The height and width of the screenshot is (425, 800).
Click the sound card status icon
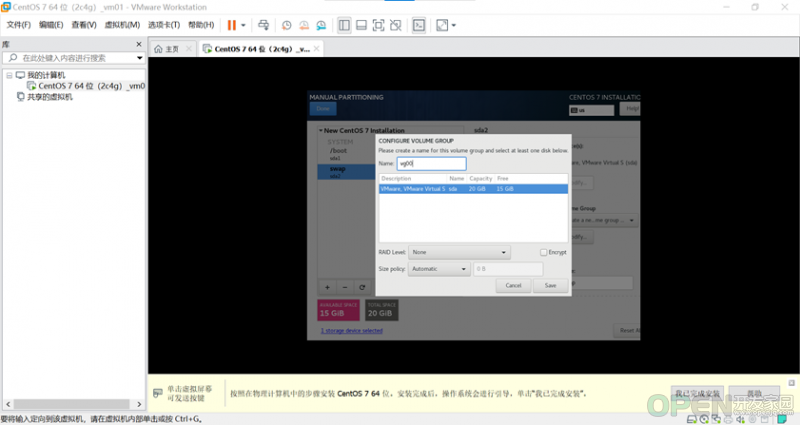[x=741, y=419]
